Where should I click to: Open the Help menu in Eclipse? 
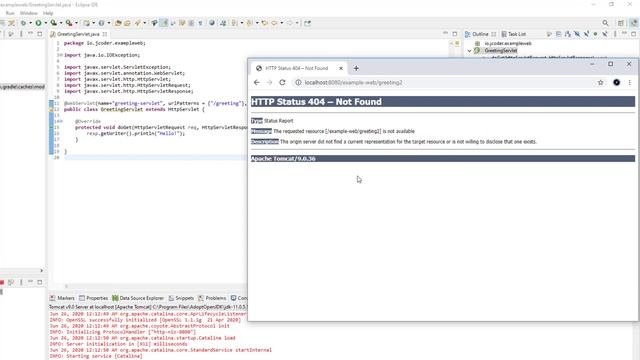coord(48,13)
